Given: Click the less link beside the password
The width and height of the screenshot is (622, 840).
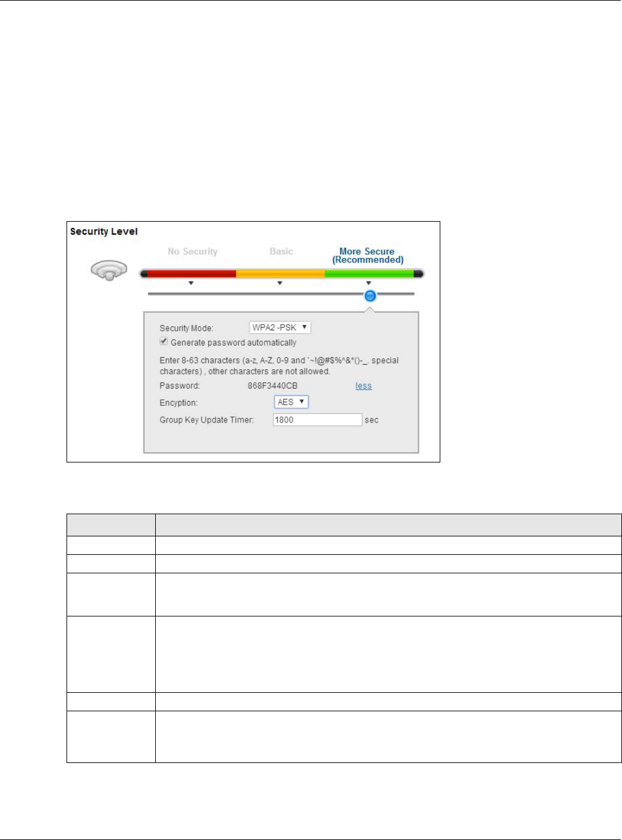Looking at the screenshot, I should point(363,386).
